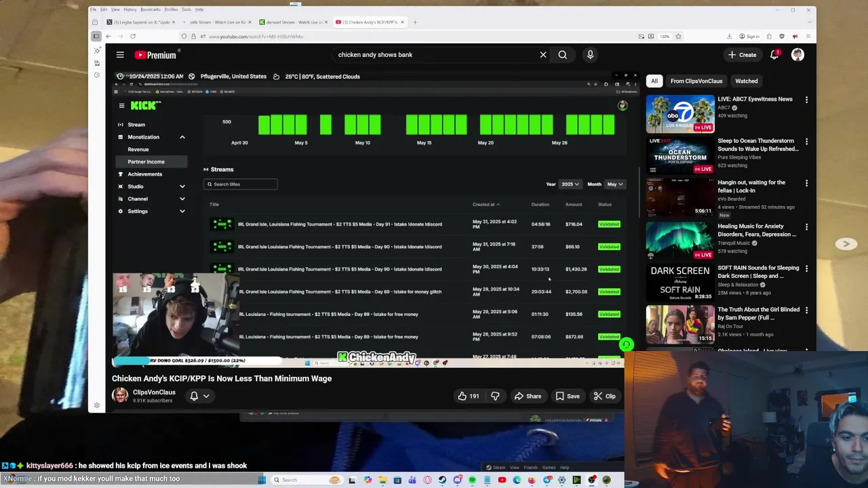Screen dimensions: 868x488
Task: Bookmark this page with the star icon
Action: [x=678, y=36]
